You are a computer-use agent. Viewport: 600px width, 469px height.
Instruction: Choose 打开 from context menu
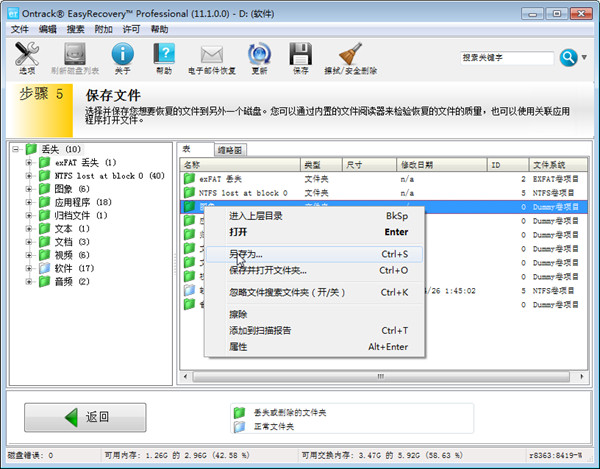314,232
